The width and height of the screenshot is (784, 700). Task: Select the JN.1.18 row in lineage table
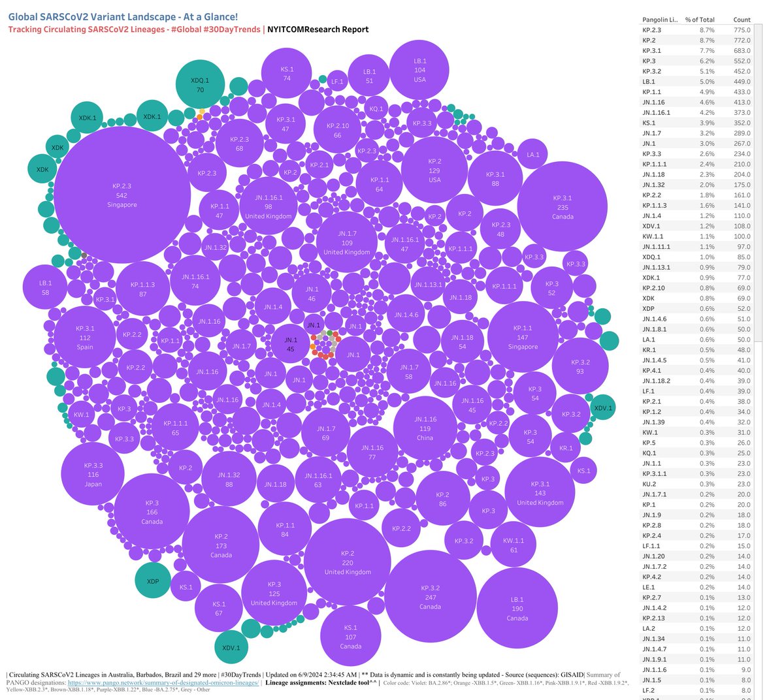pos(696,174)
